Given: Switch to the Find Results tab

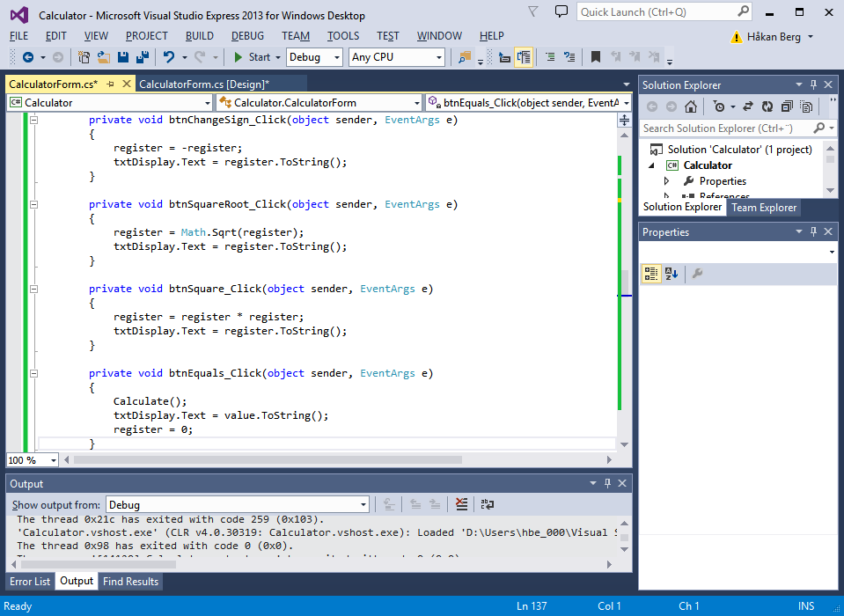Looking at the screenshot, I should coord(130,582).
